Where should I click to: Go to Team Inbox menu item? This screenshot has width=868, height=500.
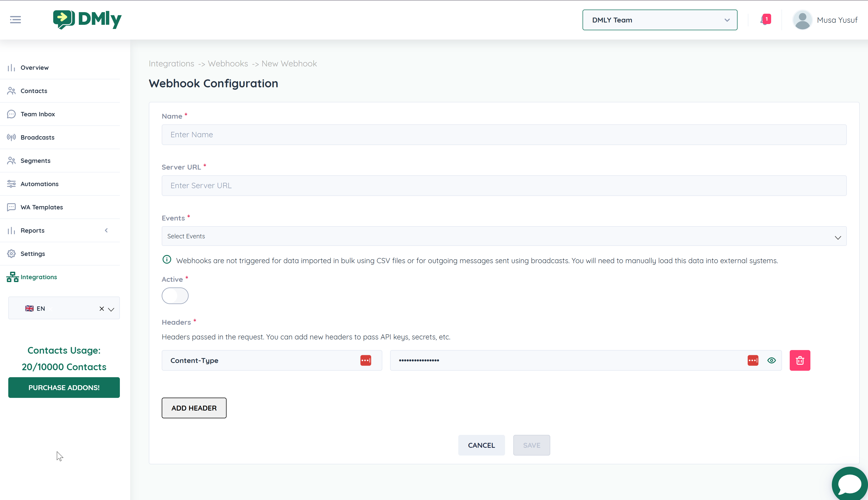click(38, 114)
